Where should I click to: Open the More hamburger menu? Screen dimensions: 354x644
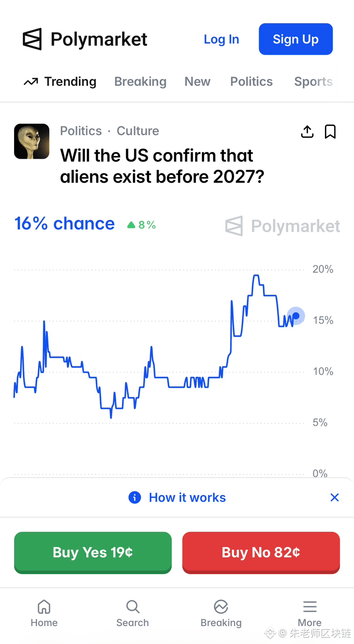(x=310, y=613)
